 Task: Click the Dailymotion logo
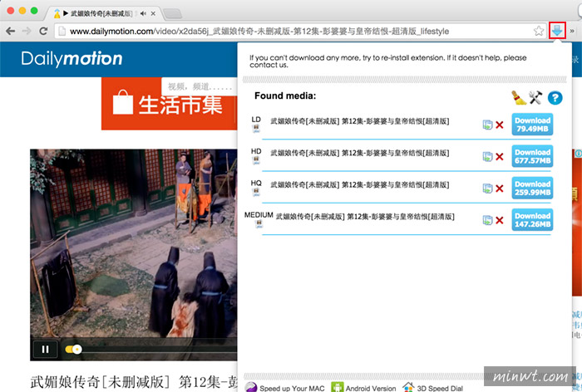pyautogui.click(x=72, y=59)
